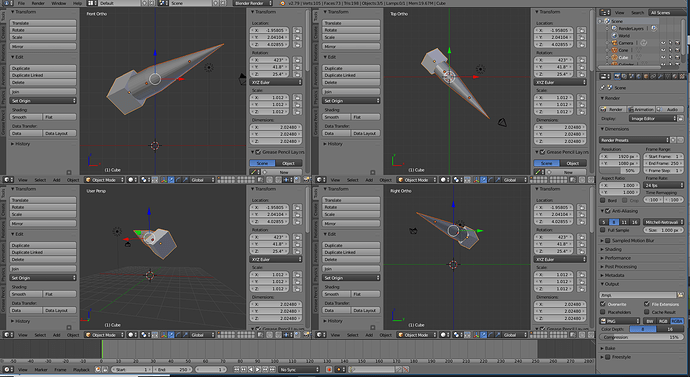Open the Constraints chain tab icon
The height and width of the screenshot is (377, 690).
point(653,77)
